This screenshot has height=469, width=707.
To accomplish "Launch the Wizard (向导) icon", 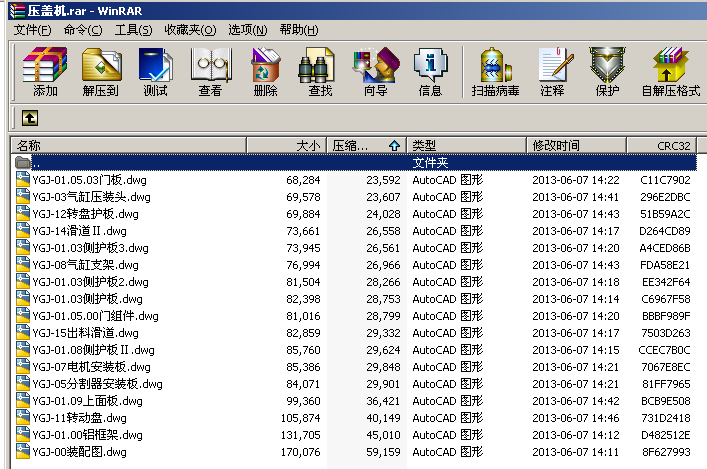I will point(376,65).
